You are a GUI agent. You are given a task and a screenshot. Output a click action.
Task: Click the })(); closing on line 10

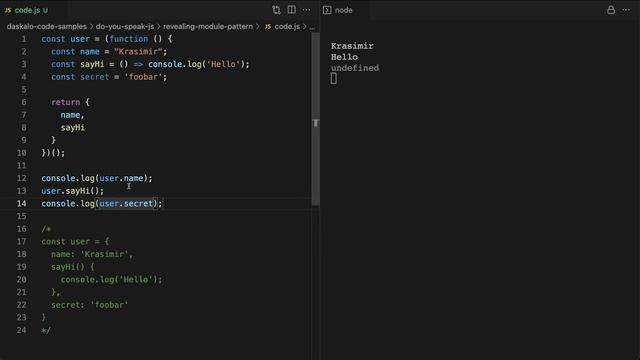53,153
